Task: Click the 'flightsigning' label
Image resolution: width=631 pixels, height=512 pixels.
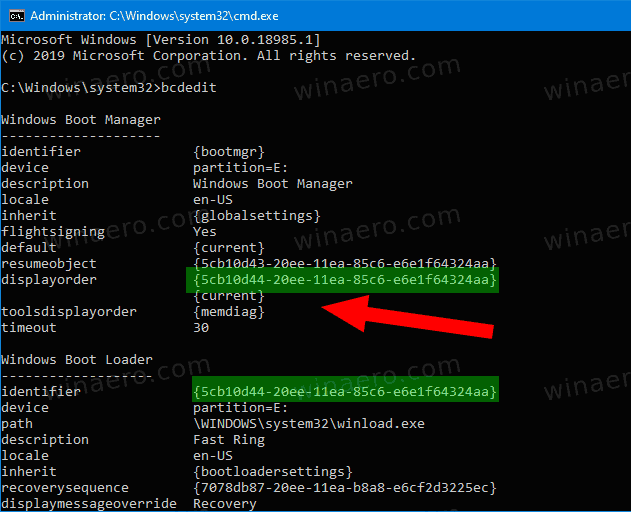Action: [x=53, y=232]
